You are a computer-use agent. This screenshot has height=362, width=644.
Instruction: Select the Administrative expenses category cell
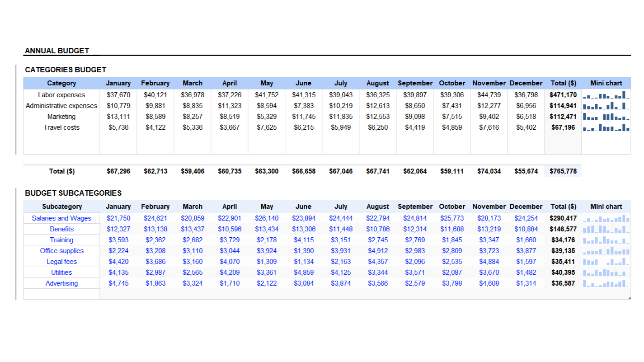click(x=61, y=106)
